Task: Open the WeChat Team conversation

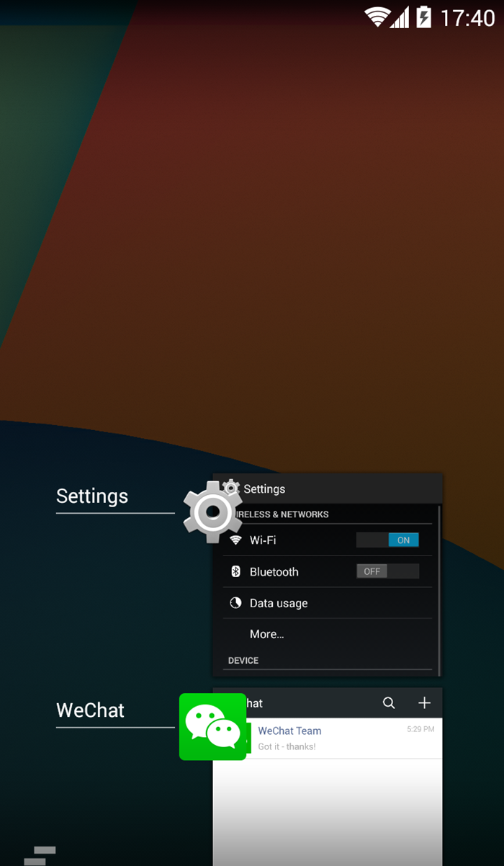Action: click(328, 738)
